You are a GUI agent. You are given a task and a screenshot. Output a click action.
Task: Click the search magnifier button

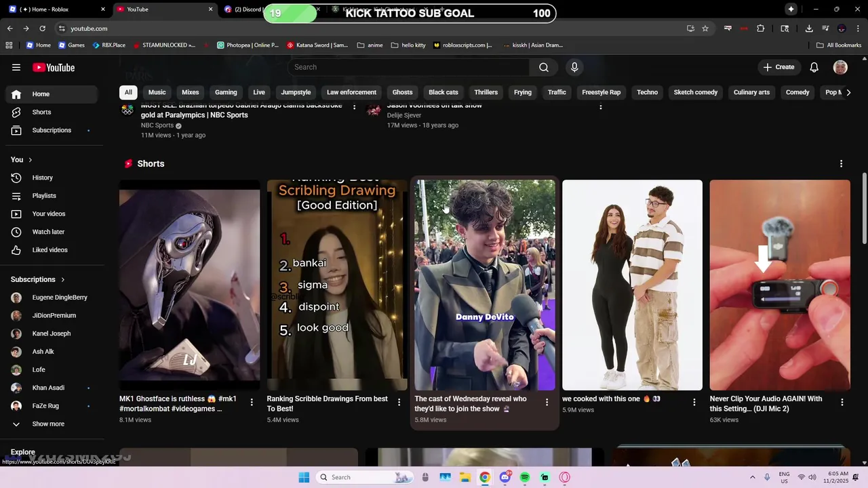tap(543, 67)
